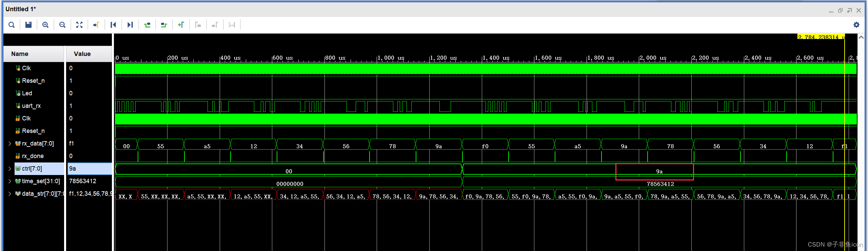
Task: Float the waveform window
Action: (x=849, y=11)
